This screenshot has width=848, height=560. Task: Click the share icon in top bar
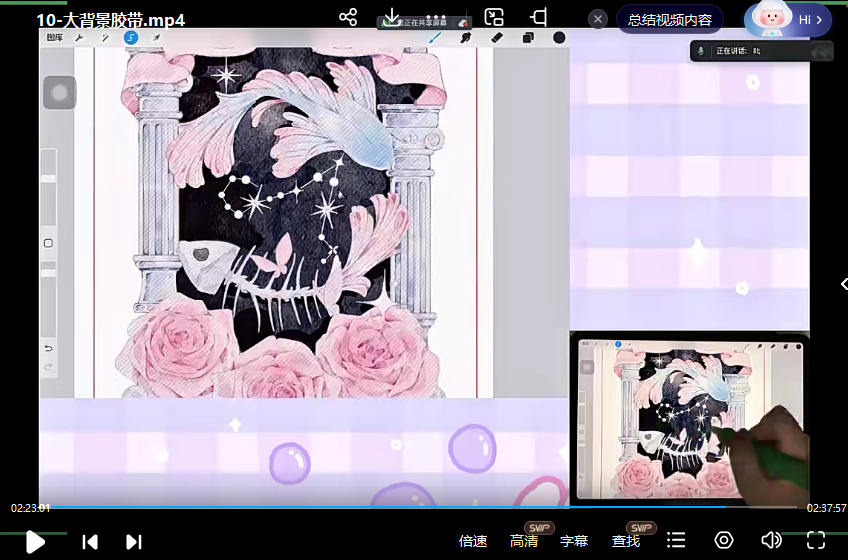coord(348,17)
